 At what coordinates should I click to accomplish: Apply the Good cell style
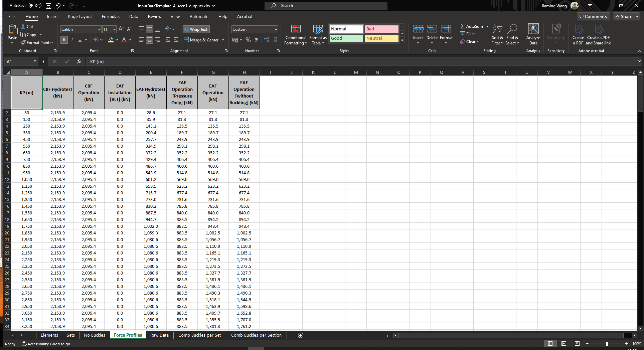[x=346, y=38]
